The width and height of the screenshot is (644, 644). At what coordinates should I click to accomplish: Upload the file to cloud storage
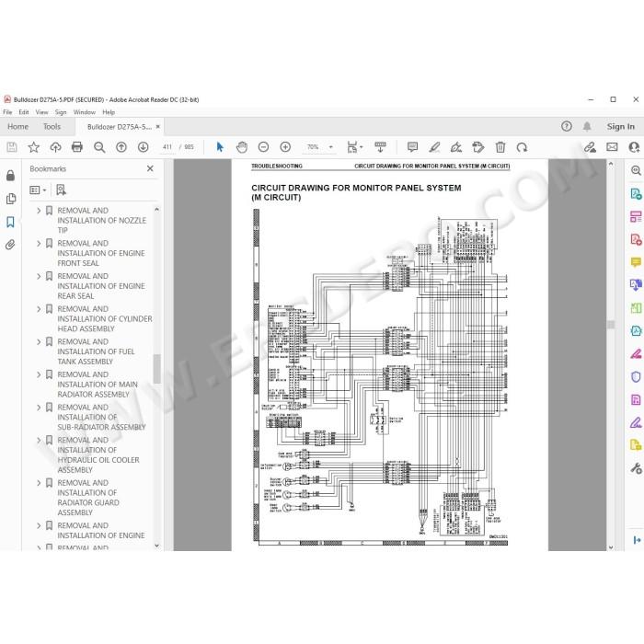click(x=55, y=147)
